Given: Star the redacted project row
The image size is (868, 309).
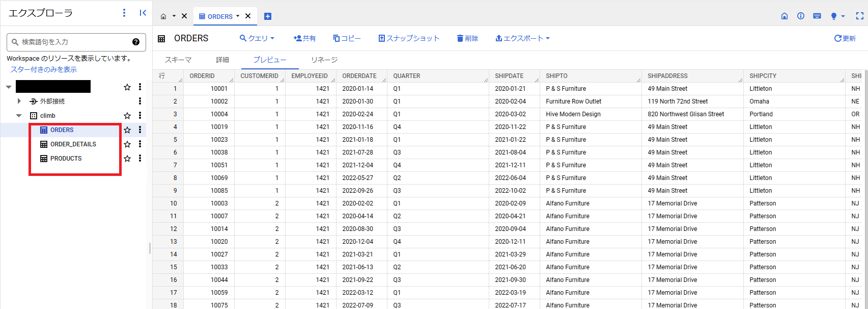Looking at the screenshot, I should (127, 87).
